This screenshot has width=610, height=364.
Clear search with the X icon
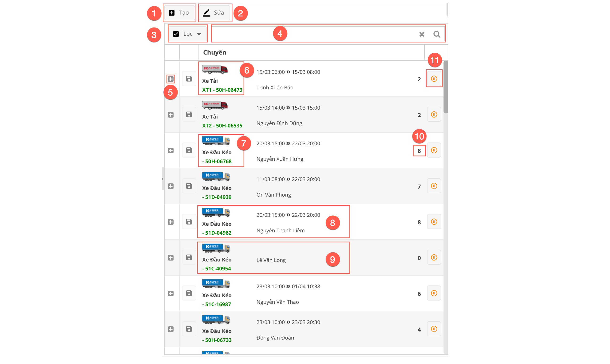coord(422,34)
